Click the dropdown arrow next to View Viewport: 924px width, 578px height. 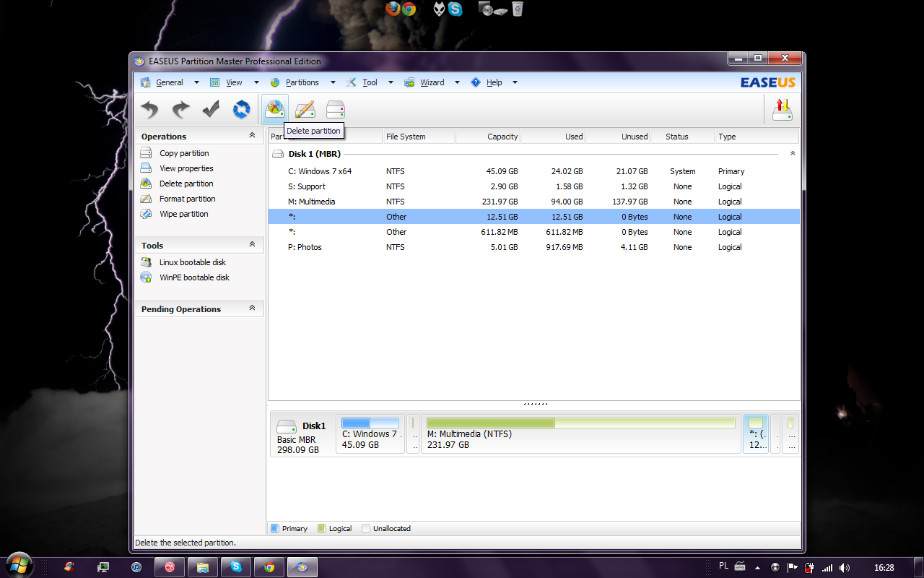pos(256,82)
